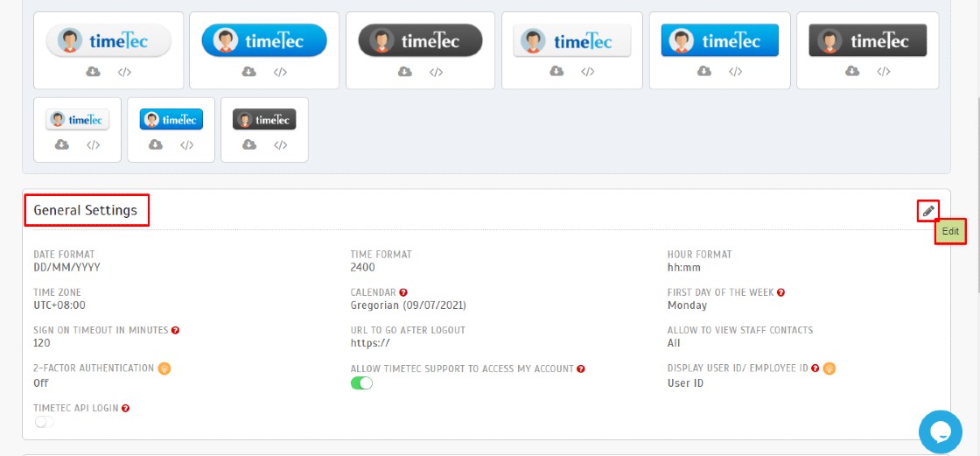Select the large white pill badge image

(x=108, y=40)
